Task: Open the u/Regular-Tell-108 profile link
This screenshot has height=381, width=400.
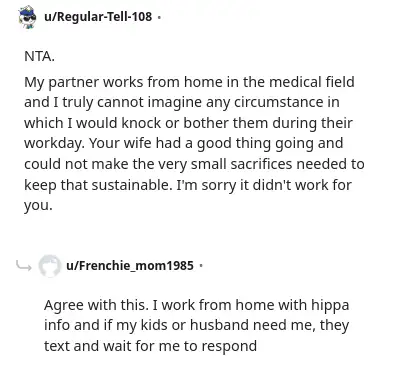Action: [x=98, y=16]
